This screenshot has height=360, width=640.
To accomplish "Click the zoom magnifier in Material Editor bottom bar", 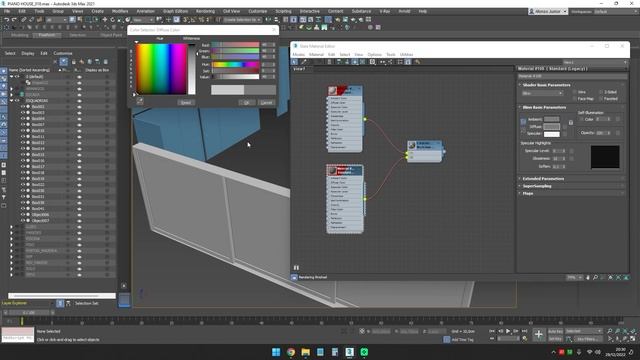I will (x=595, y=278).
